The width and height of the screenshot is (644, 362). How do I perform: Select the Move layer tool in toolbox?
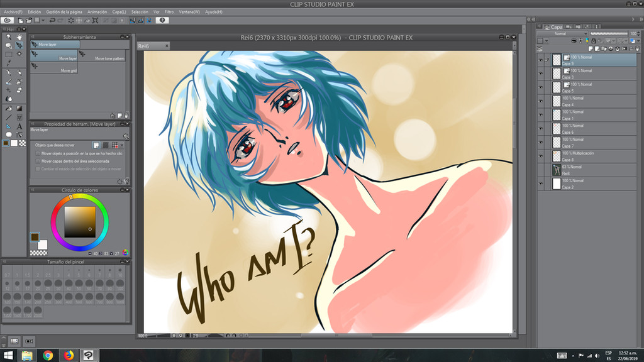pyautogui.click(x=19, y=45)
